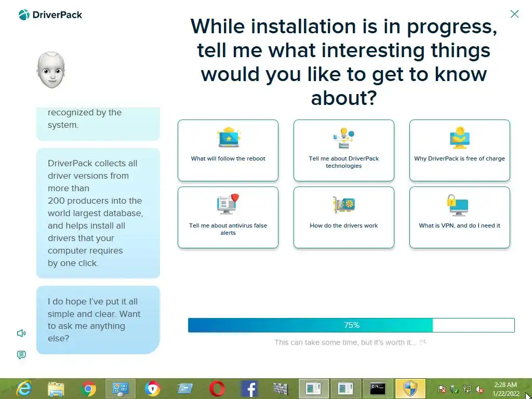Image resolution: width=532 pixels, height=399 pixels.
Task: Open the Control Panel taskbar icon
Action: coord(121,389)
